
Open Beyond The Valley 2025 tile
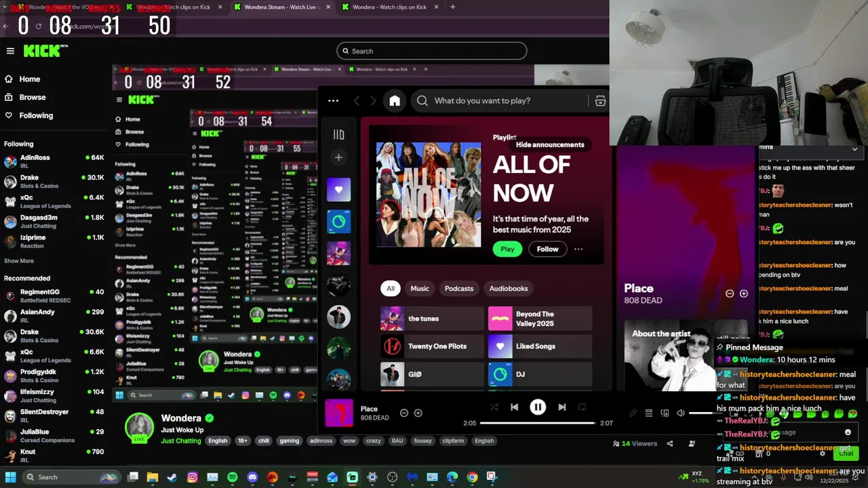tap(540, 319)
